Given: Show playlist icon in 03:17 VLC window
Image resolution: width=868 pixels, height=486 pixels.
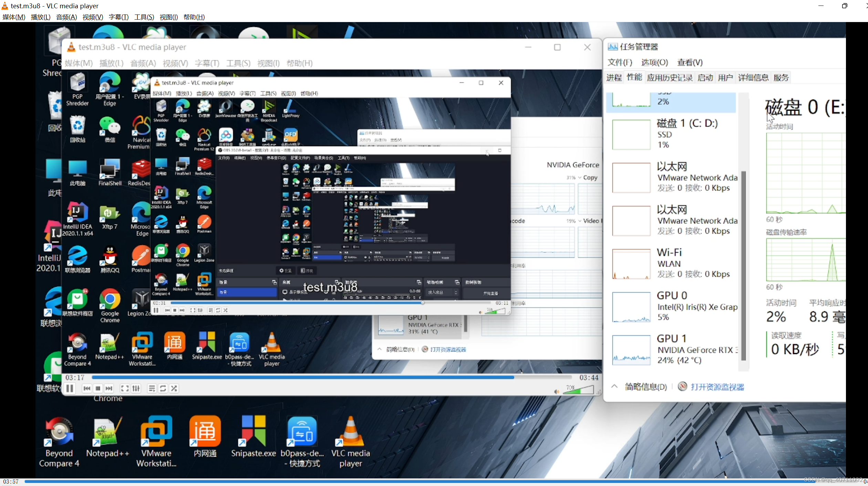Looking at the screenshot, I should click(152, 388).
